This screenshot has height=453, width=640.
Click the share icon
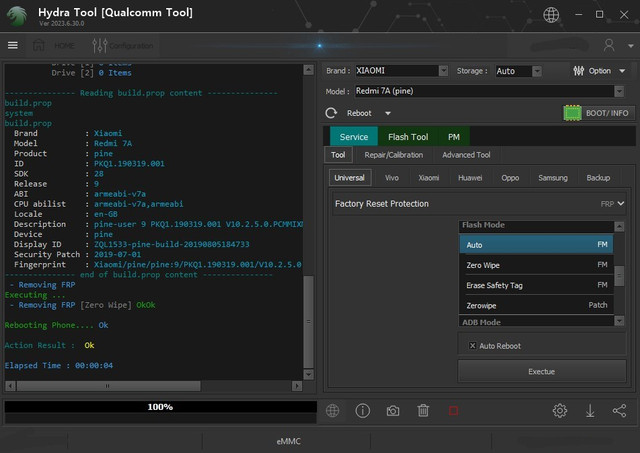pyautogui.click(x=619, y=411)
